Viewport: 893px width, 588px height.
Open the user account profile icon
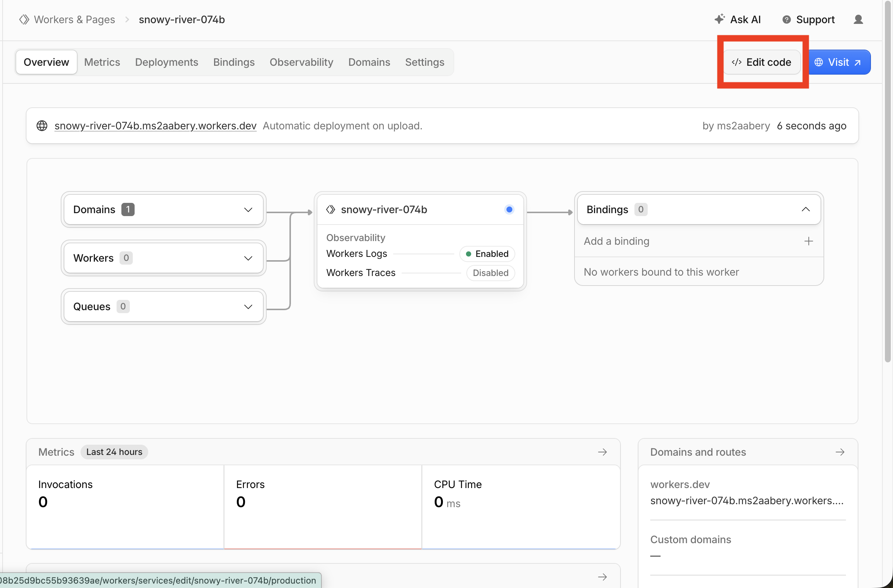click(x=858, y=19)
